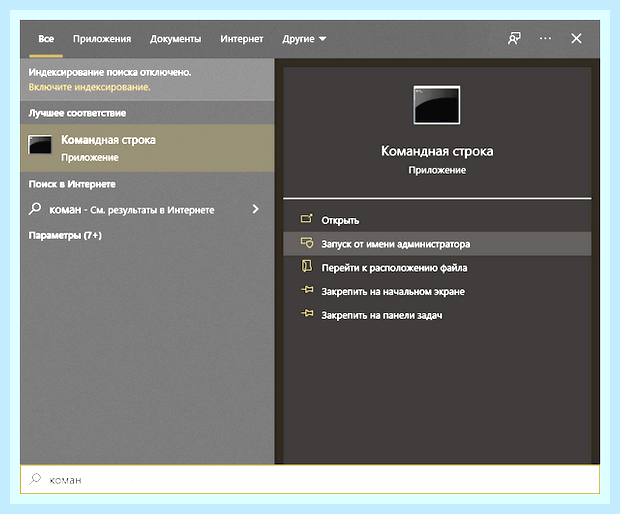Select the Документы tab
The width and height of the screenshot is (620, 514).
(175, 39)
